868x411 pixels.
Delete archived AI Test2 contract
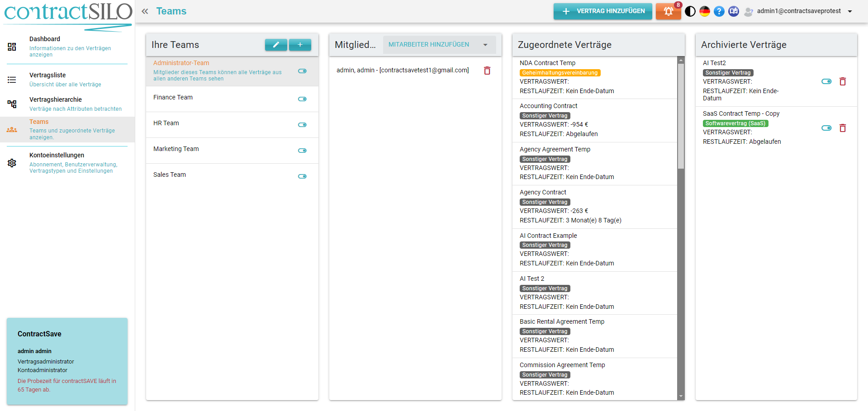[x=843, y=81]
